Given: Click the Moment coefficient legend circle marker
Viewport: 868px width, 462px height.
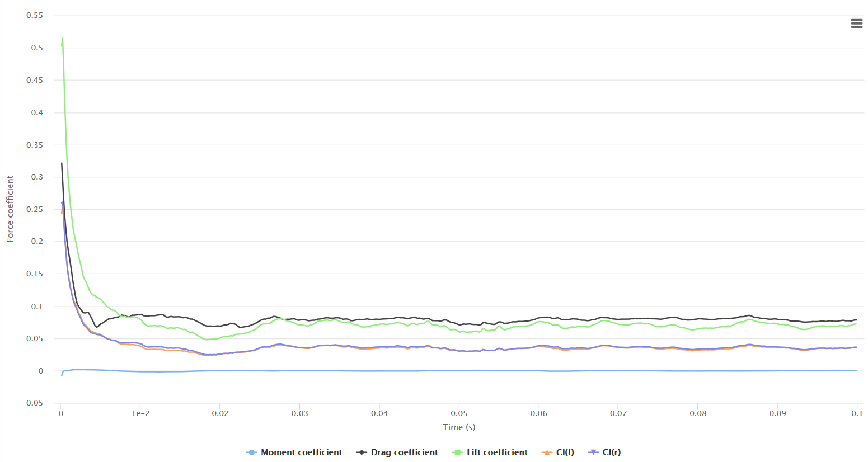Looking at the screenshot, I should [x=251, y=452].
